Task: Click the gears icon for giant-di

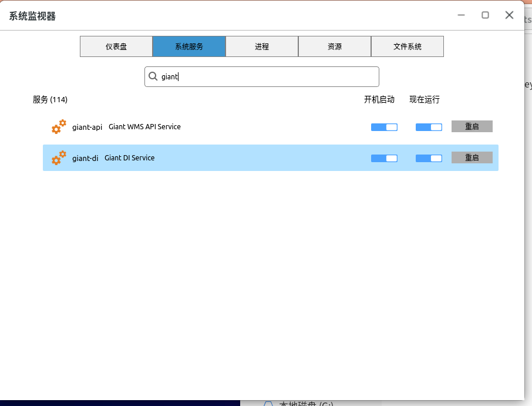Action: coord(59,158)
